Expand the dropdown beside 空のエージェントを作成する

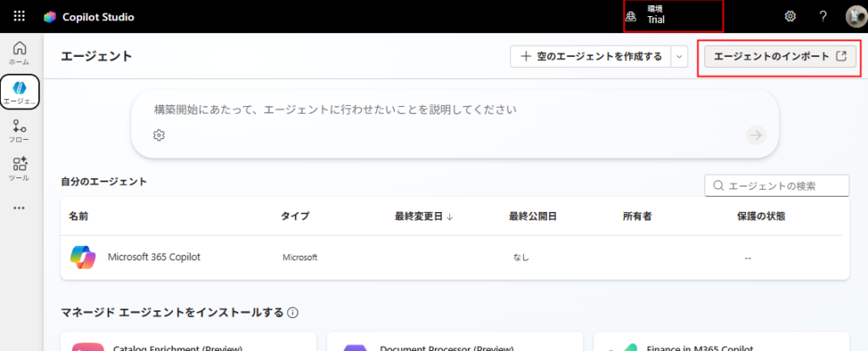[678, 57]
